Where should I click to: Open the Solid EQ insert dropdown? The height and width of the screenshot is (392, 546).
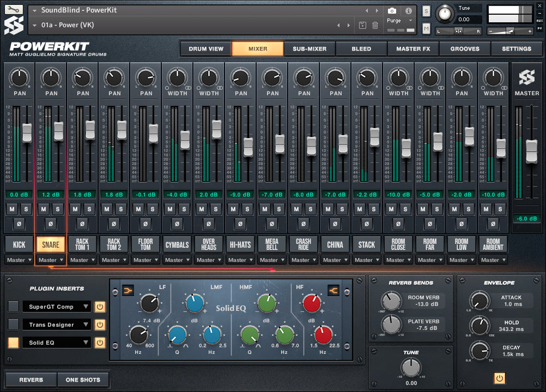click(57, 342)
